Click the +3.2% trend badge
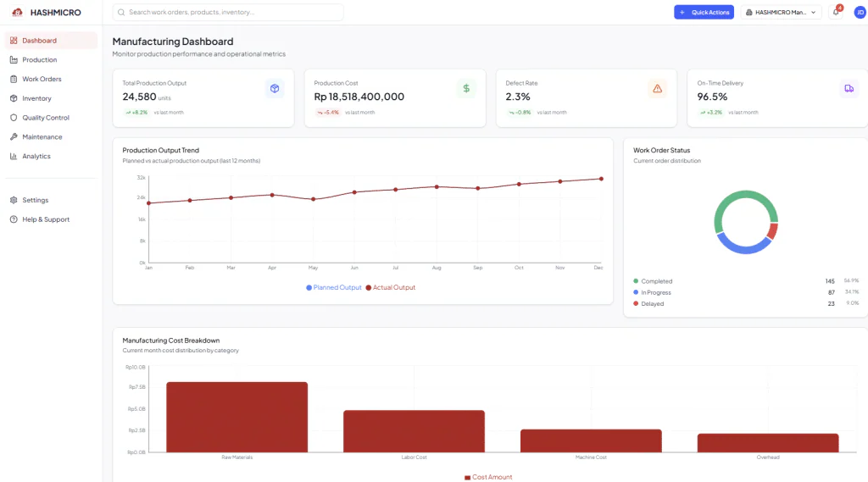 pos(711,113)
